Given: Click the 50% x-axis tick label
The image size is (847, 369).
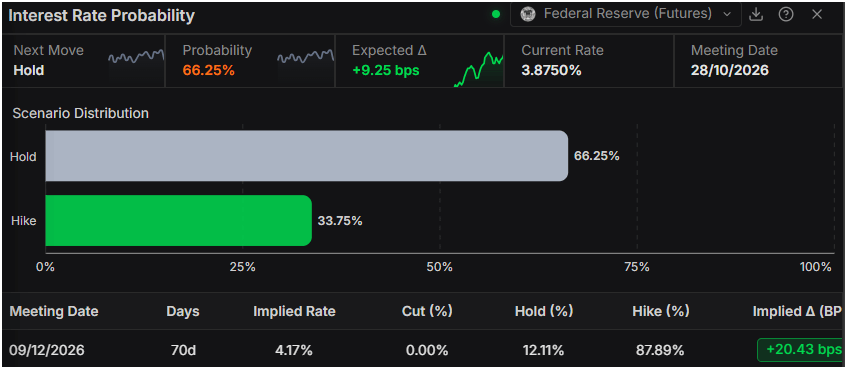Looking at the screenshot, I should click(x=439, y=267).
